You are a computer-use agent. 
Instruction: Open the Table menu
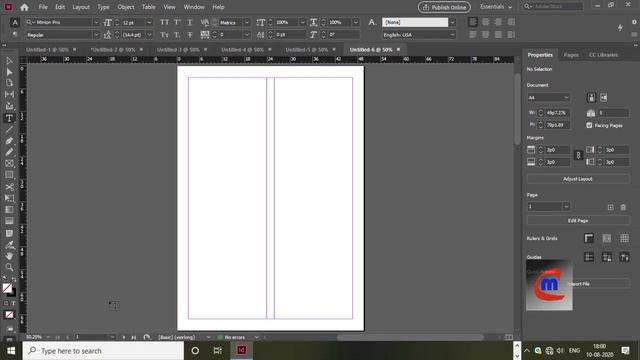coord(149,7)
